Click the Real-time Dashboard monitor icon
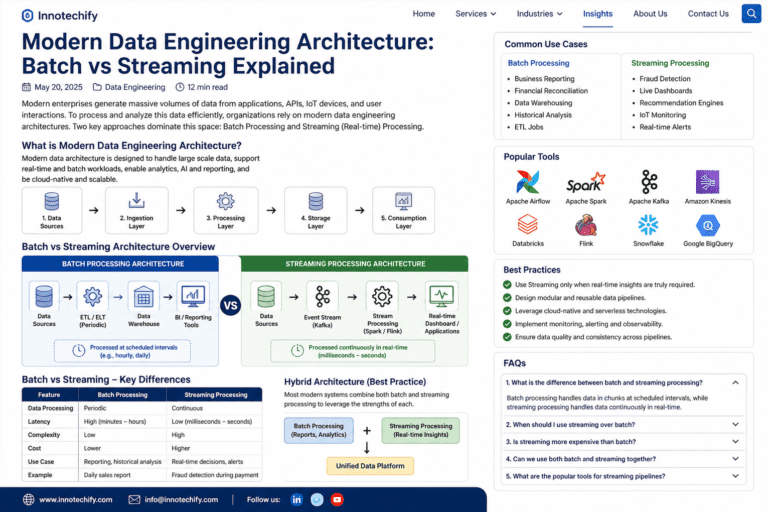The height and width of the screenshot is (512, 768). pos(442,296)
